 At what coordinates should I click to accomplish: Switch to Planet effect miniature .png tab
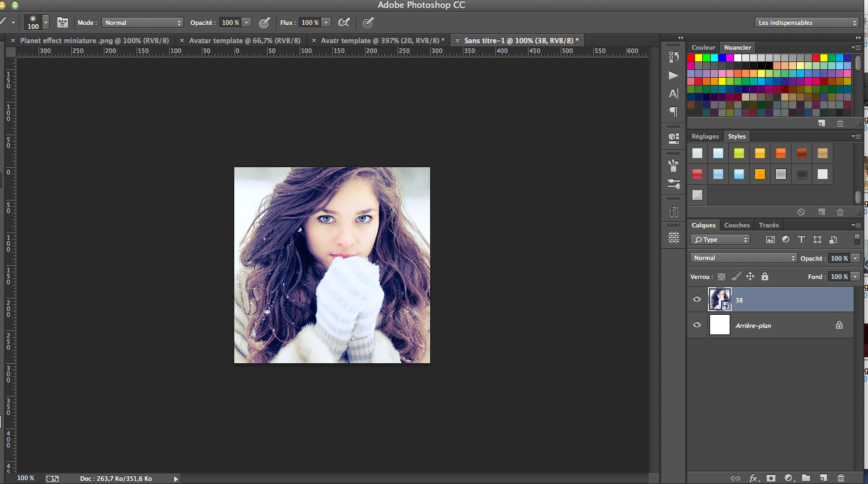[95, 40]
